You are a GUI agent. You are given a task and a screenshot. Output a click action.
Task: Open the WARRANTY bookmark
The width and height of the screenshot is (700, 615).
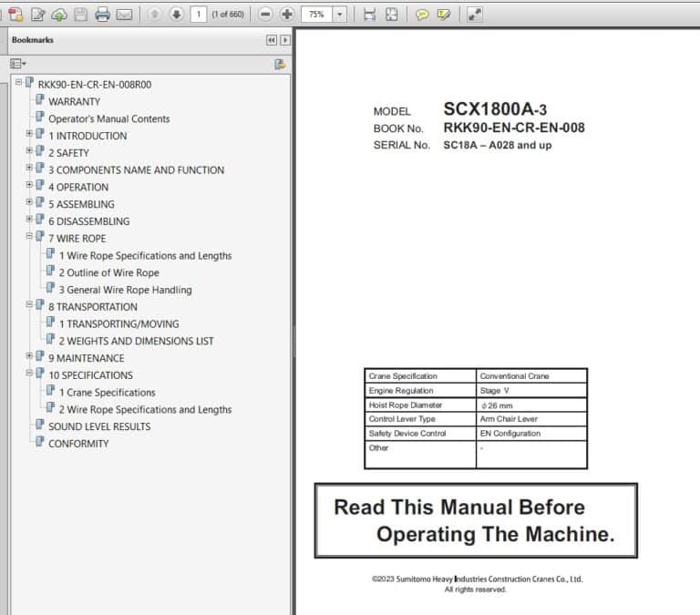pyautogui.click(x=74, y=102)
